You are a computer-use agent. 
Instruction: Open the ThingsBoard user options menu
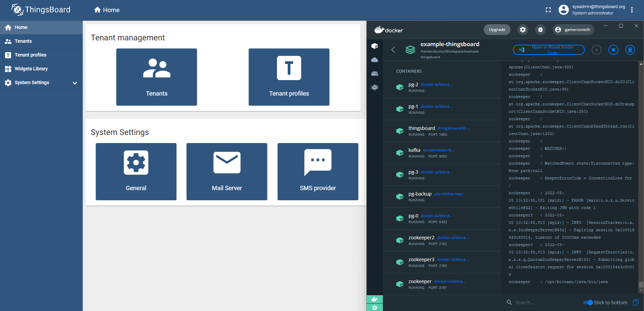(x=632, y=10)
